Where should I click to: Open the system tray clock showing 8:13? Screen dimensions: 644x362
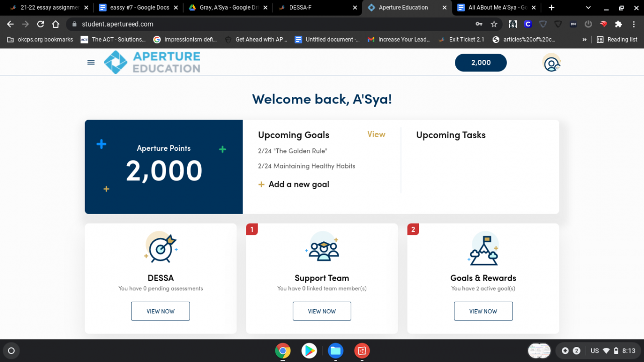tap(628, 350)
